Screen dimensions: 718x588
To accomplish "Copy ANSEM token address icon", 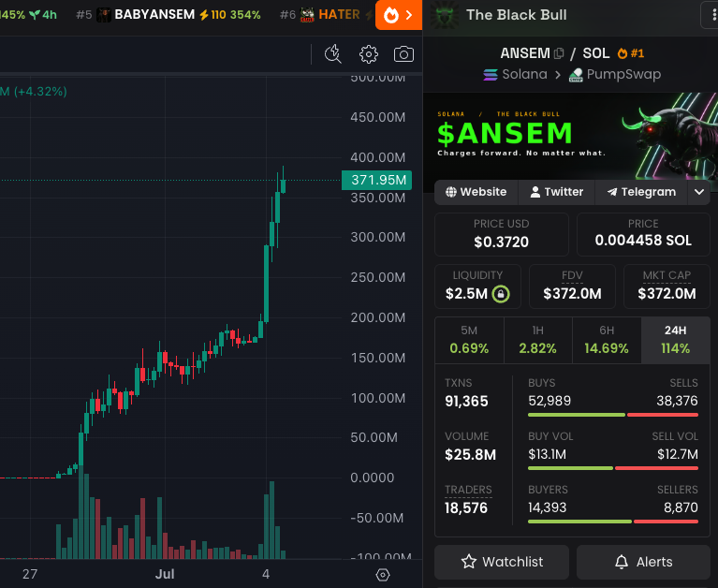I will [559, 53].
